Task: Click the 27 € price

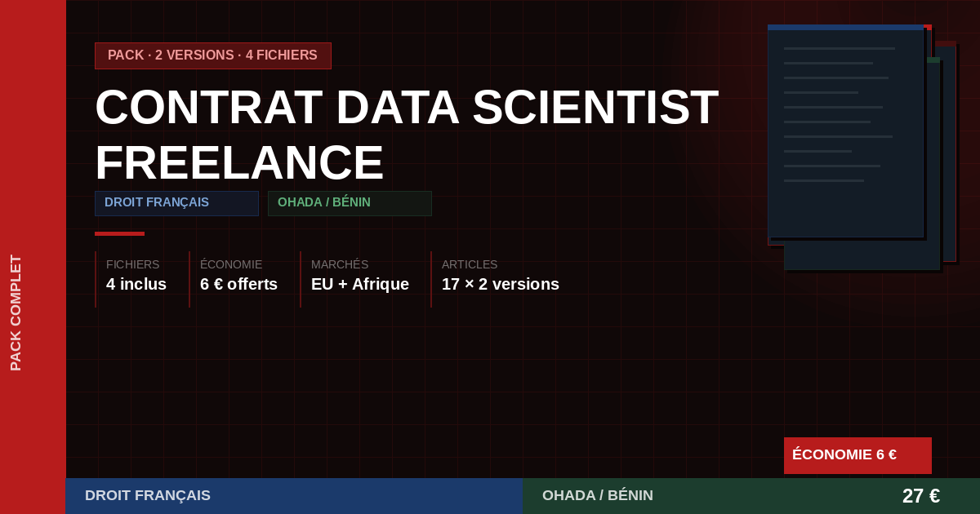Action: coord(921,496)
